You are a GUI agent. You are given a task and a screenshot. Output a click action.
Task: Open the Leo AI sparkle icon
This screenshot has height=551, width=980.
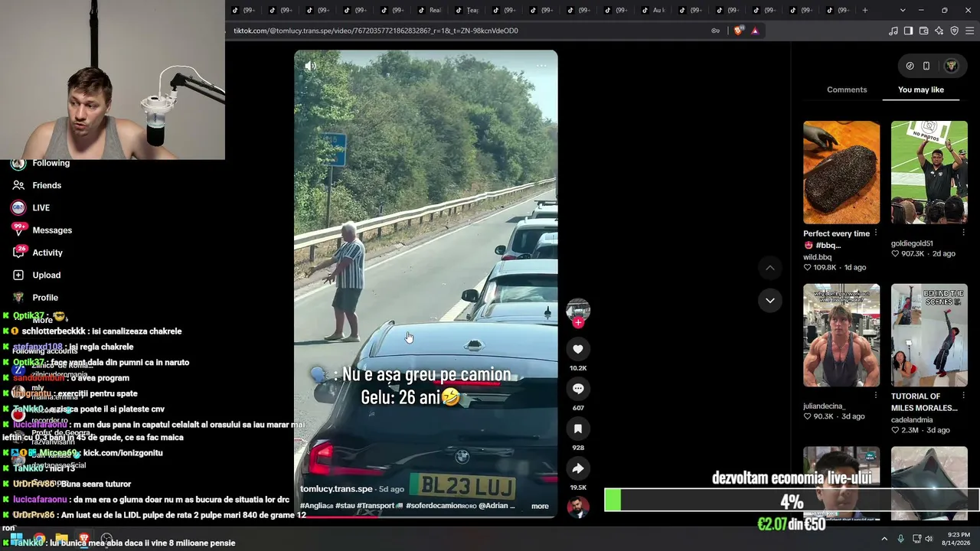(x=939, y=31)
